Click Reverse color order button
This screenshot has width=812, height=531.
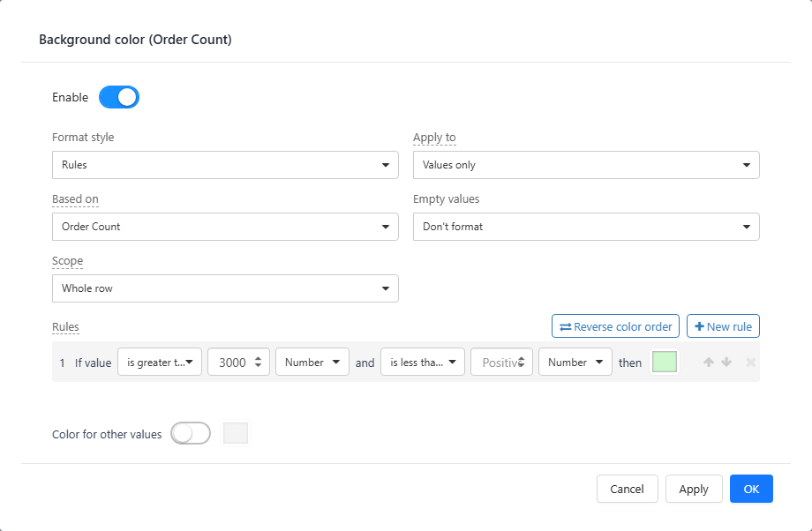[615, 326]
